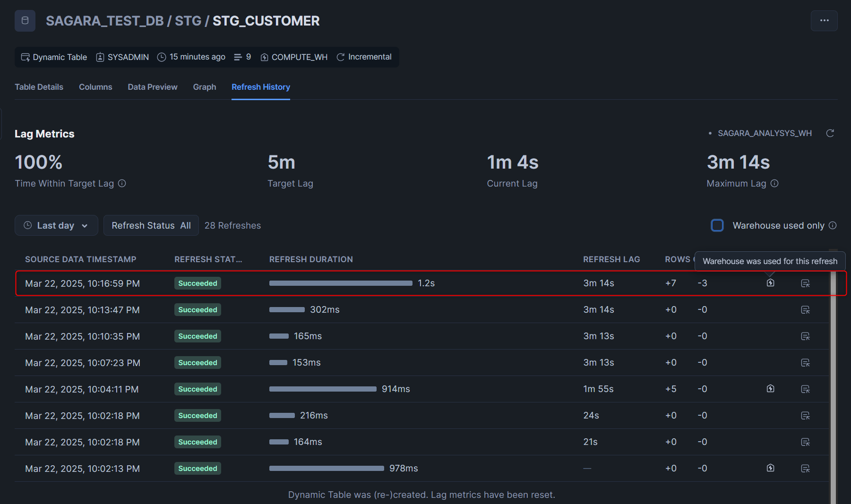Viewport: 851px width, 504px height.
Task: Switch to the Columns tab
Action: [95, 87]
